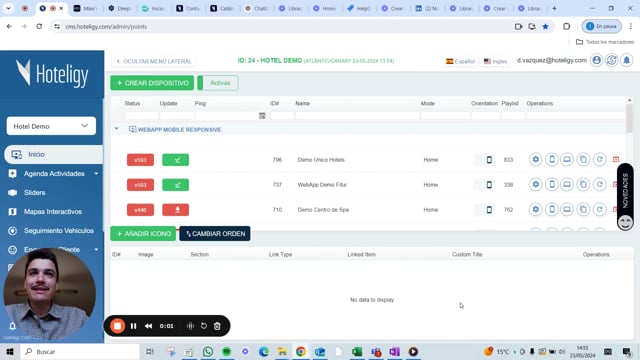Image resolution: width=640 pixels, height=360 pixels.
Task: Switch language to Español
Action: click(x=460, y=61)
